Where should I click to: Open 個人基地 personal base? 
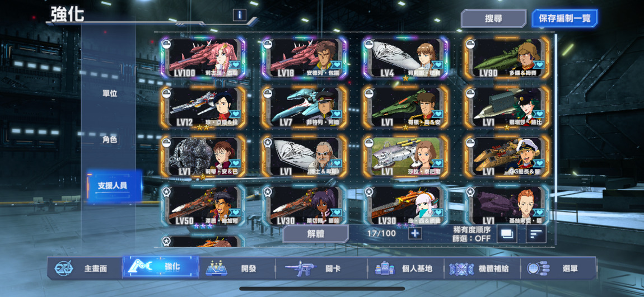point(404,268)
